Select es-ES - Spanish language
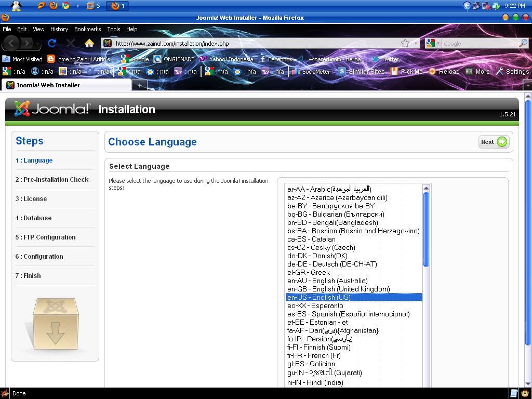532x399 pixels. [354, 314]
